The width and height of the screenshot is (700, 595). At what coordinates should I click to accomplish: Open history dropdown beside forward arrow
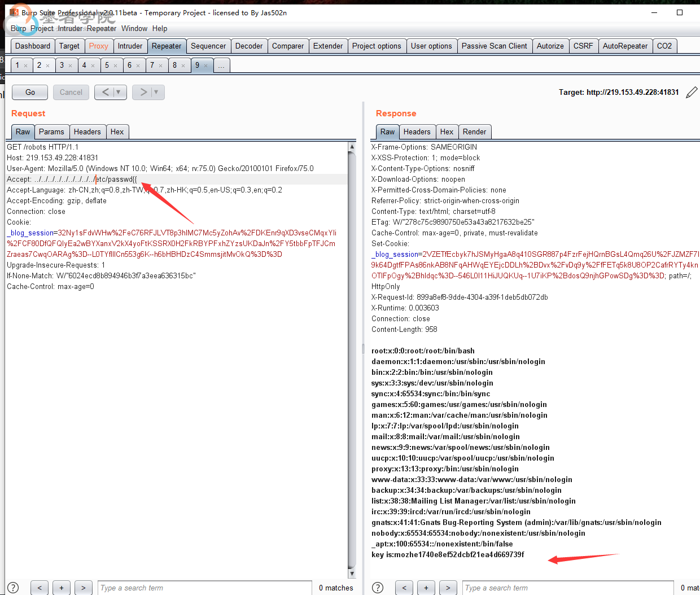[157, 92]
